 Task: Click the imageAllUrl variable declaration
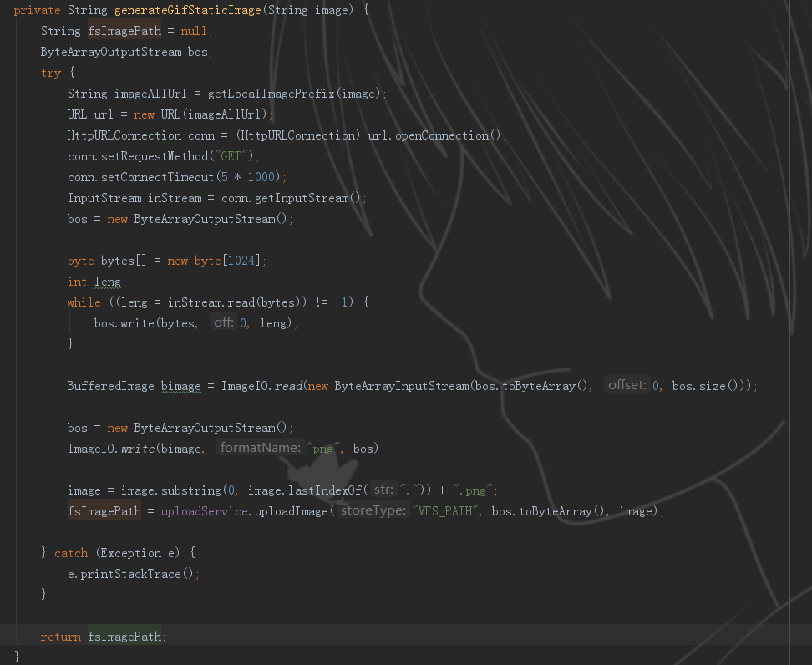click(x=150, y=94)
